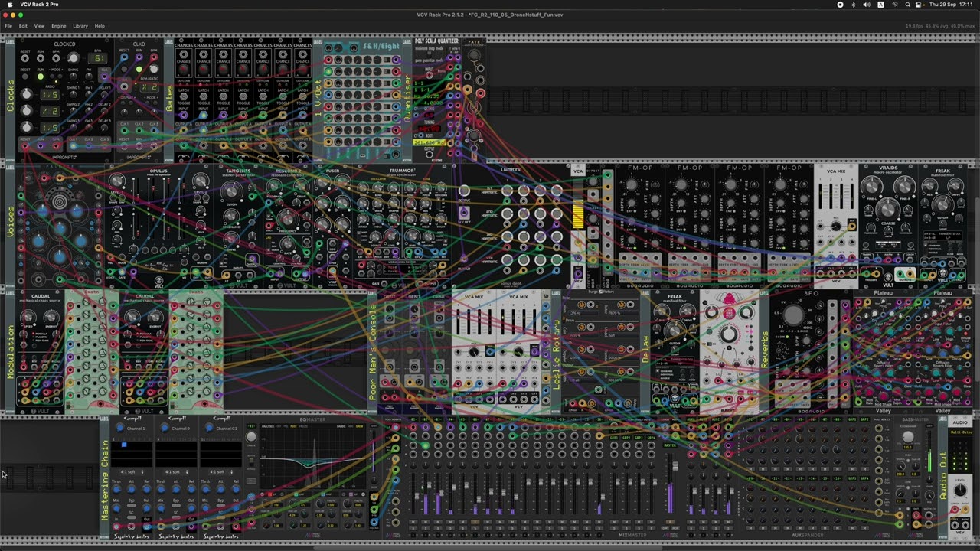Open the 4:1 soft dropdown on Channel G1 compressor
Screen dimensions: 980x551
(221, 471)
